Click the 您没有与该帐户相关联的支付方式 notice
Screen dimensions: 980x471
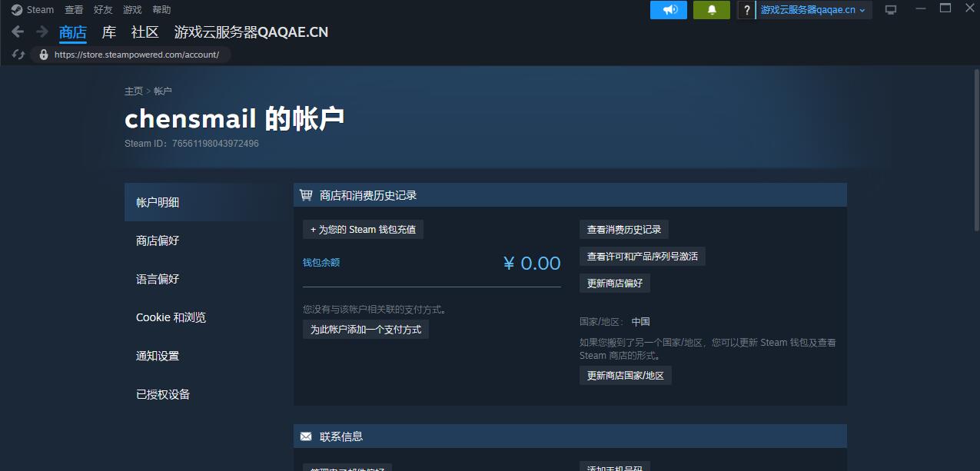click(376, 310)
